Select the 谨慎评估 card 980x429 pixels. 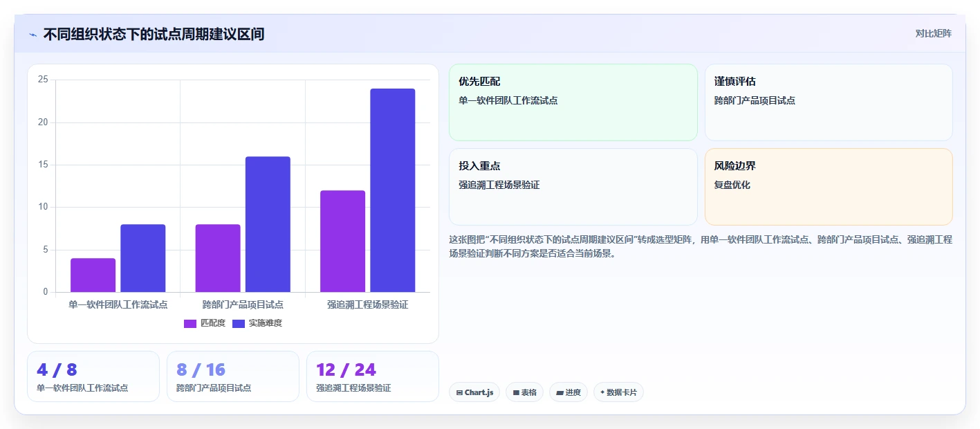pyautogui.click(x=829, y=102)
